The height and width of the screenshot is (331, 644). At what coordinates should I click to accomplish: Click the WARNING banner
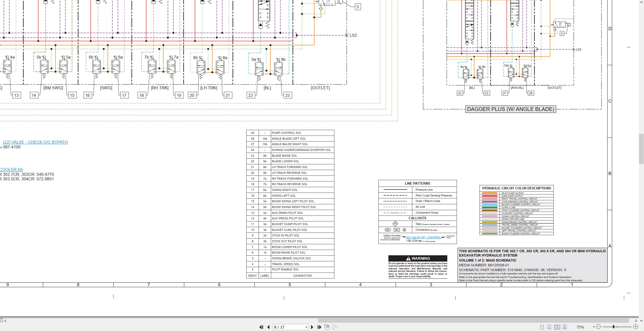click(418, 258)
